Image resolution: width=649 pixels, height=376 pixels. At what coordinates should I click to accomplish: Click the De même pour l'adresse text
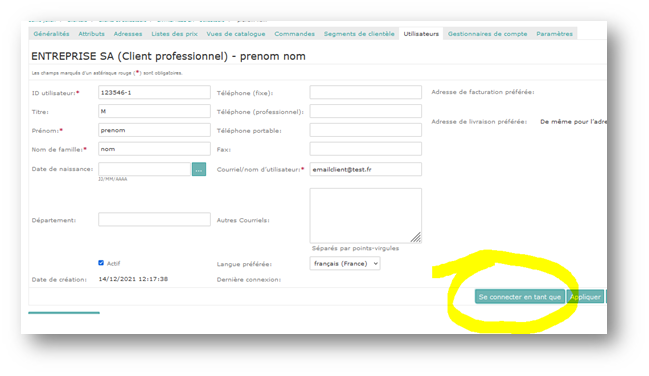[573, 121]
